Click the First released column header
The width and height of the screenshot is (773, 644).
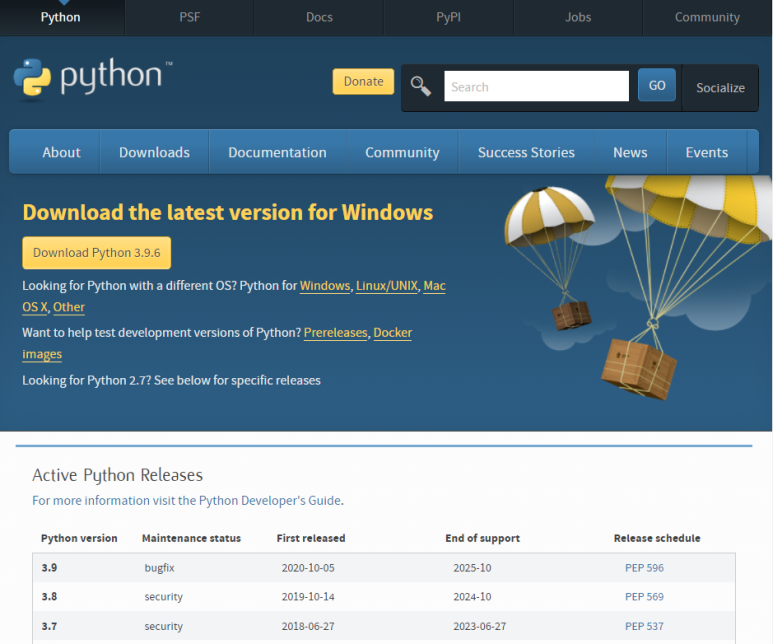311,538
